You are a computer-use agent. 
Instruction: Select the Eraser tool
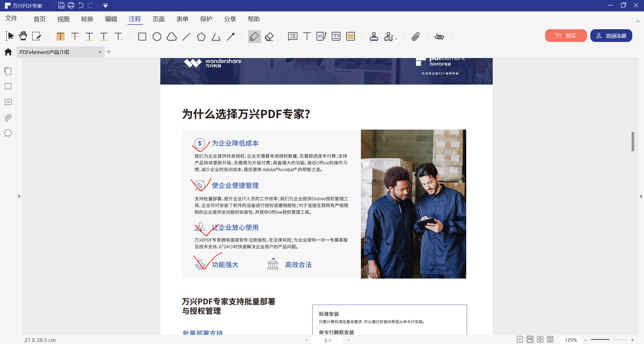pos(269,36)
